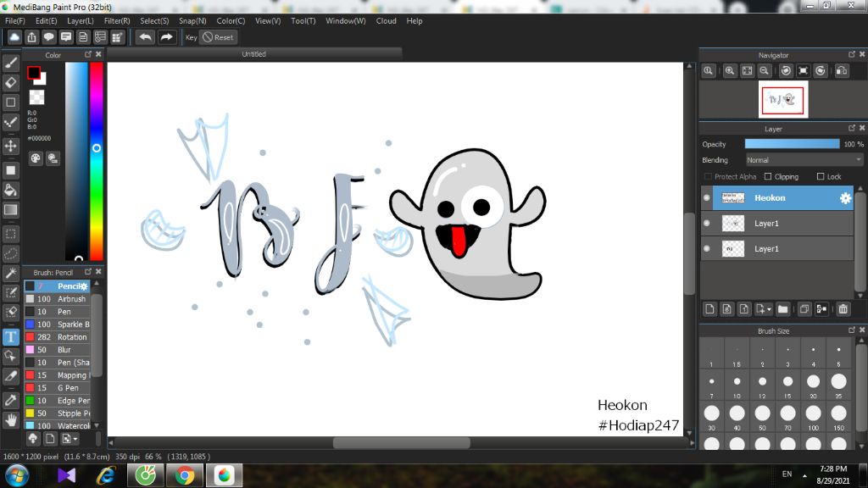
Task: Undock the Color panel
Action: pyautogui.click(x=87, y=54)
